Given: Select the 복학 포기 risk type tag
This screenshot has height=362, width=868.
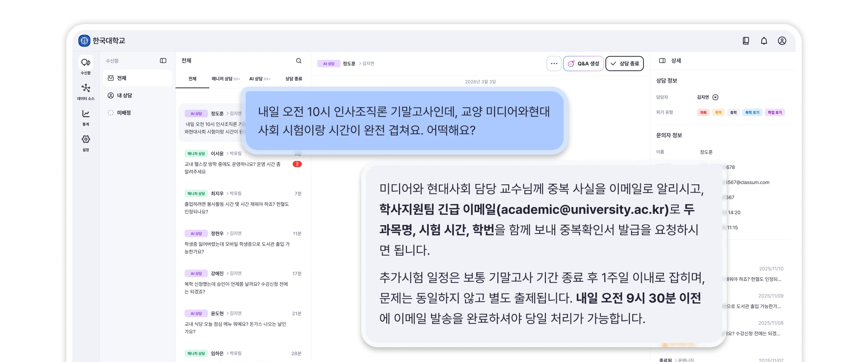Looking at the screenshot, I should [x=752, y=112].
